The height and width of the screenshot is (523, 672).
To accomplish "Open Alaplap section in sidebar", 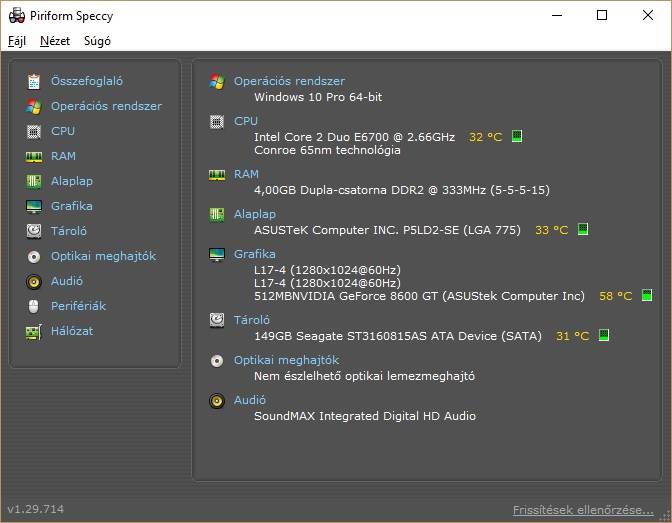I will [x=72, y=181].
